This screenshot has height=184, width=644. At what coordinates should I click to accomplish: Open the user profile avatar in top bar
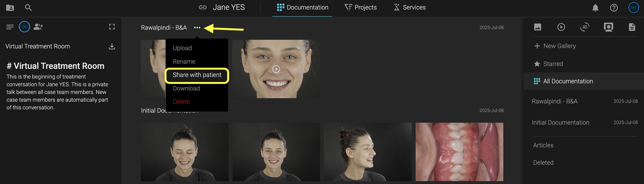[x=634, y=8]
